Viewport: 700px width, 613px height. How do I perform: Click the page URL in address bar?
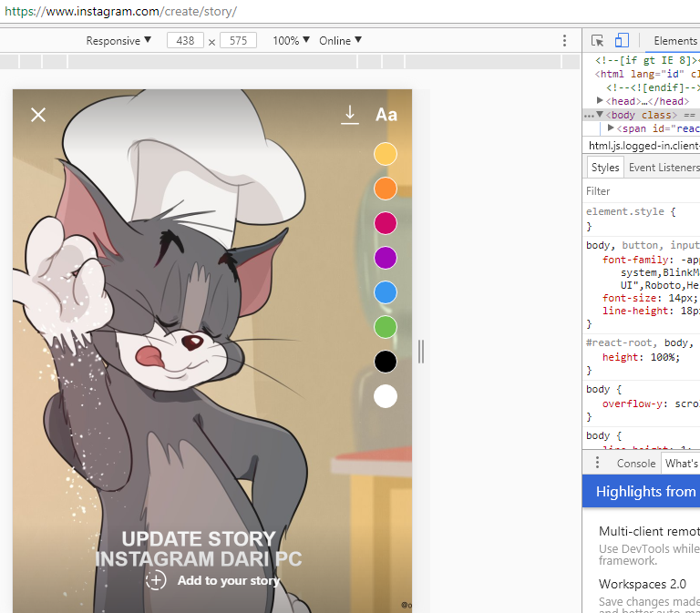tap(120, 11)
